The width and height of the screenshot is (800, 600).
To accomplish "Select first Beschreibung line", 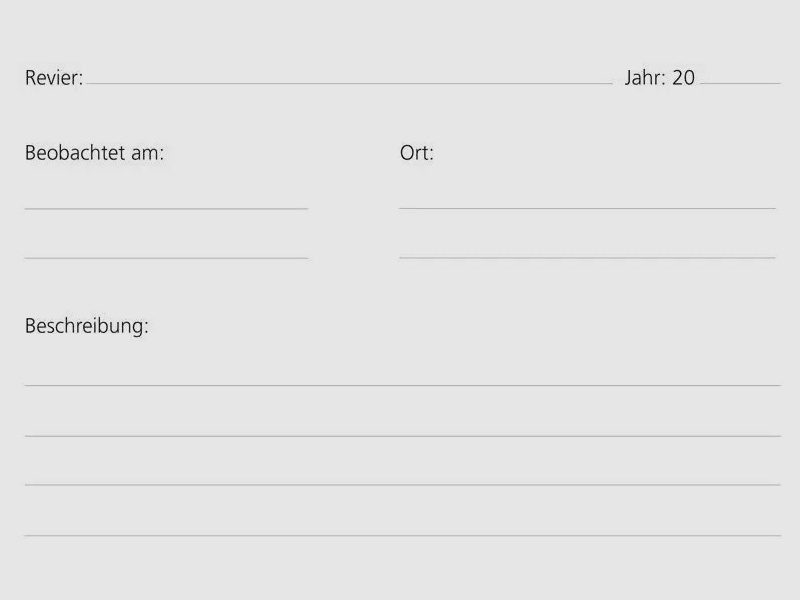I will click(x=402, y=384).
